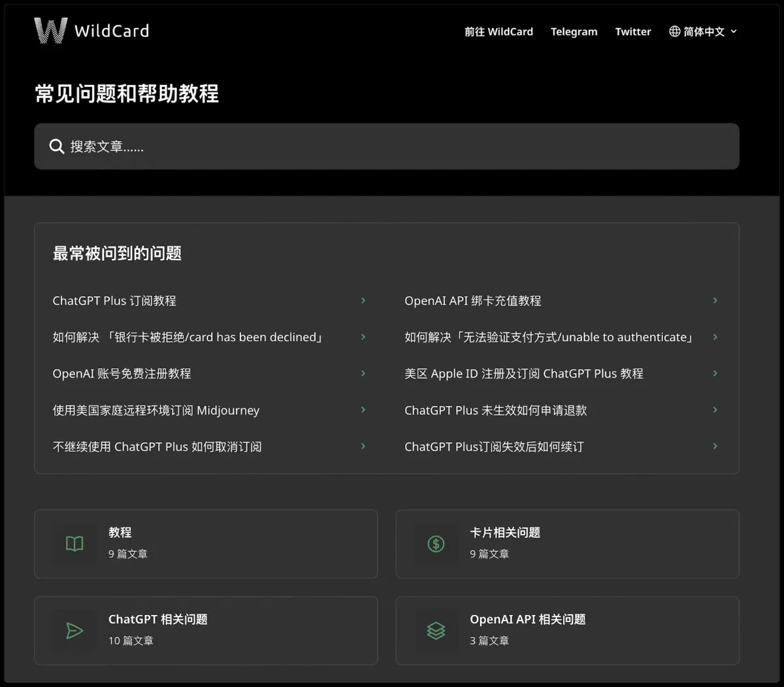The width and height of the screenshot is (784, 687).
Task: Open the ChatGPT 相关问题 category title
Action: pyautogui.click(x=158, y=619)
